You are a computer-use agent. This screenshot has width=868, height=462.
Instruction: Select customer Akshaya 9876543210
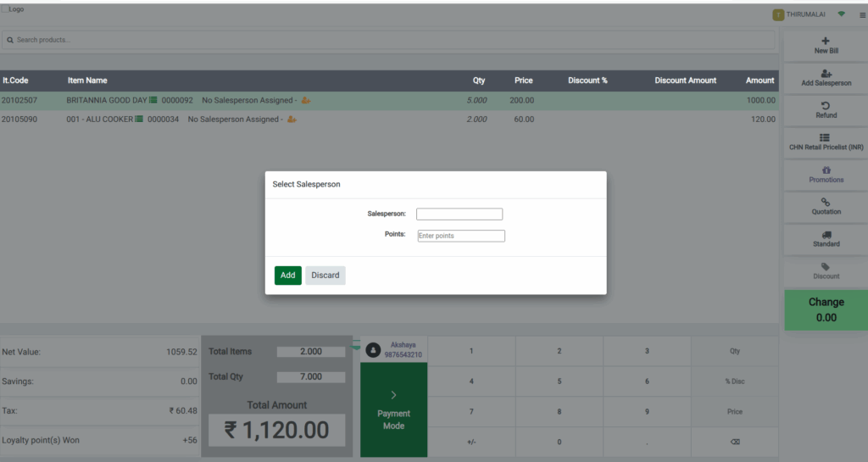click(x=403, y=350)
